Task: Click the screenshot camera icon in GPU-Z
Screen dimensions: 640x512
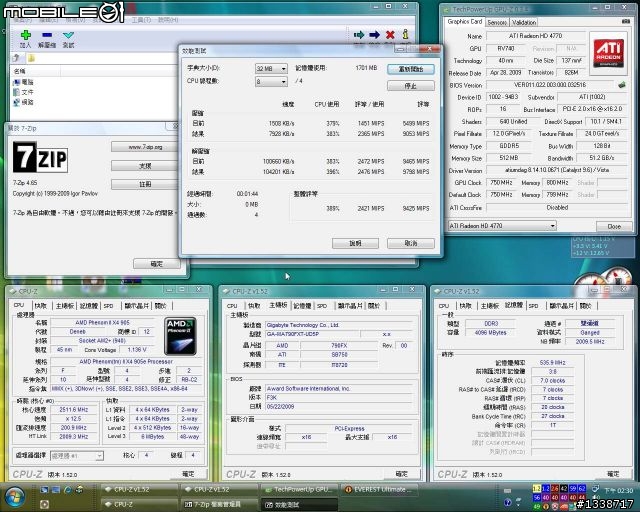Action: click(625, 21)
